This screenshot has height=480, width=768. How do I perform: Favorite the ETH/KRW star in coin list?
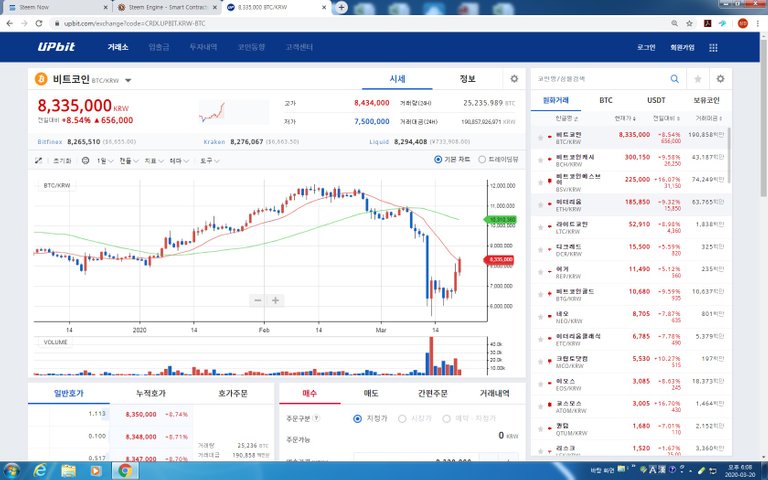[x=541, y=204]
